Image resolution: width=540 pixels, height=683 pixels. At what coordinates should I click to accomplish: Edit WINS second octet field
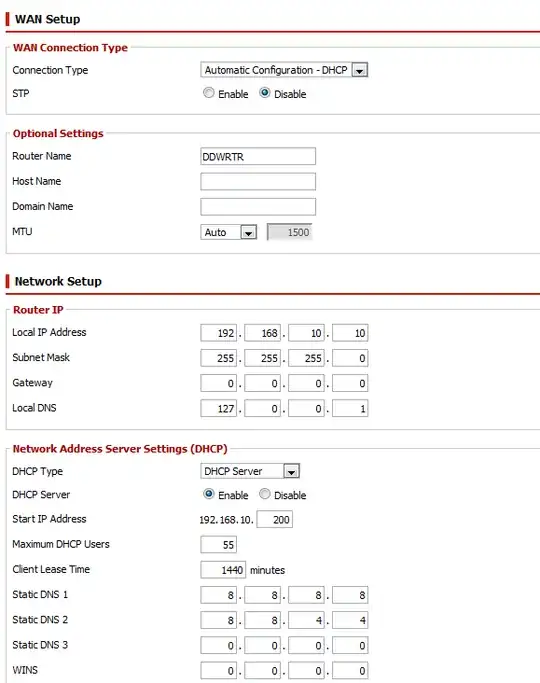pyautogui.click(x=262, y=671)
